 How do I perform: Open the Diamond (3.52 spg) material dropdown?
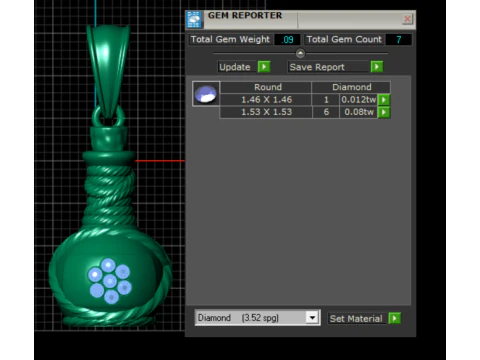[312, 318]
